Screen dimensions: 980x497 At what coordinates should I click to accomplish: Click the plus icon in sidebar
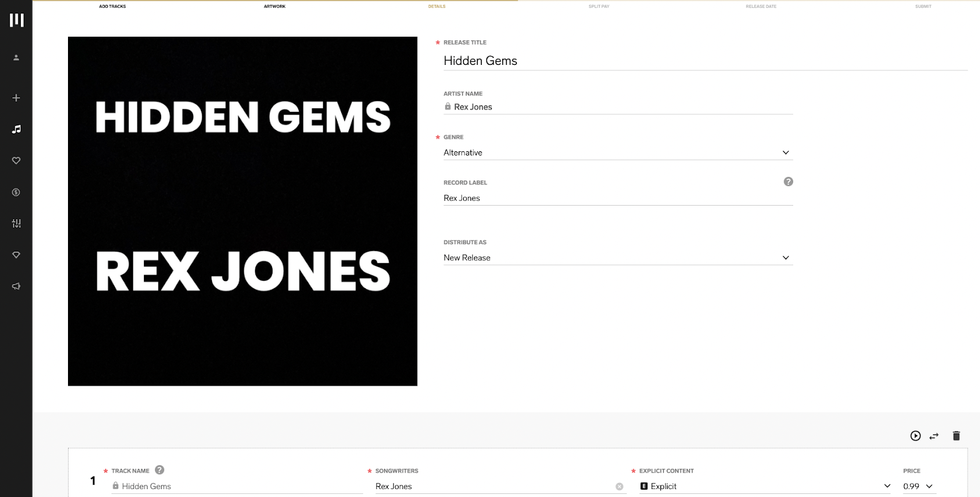pyautogui.click(x=17, y=98)
